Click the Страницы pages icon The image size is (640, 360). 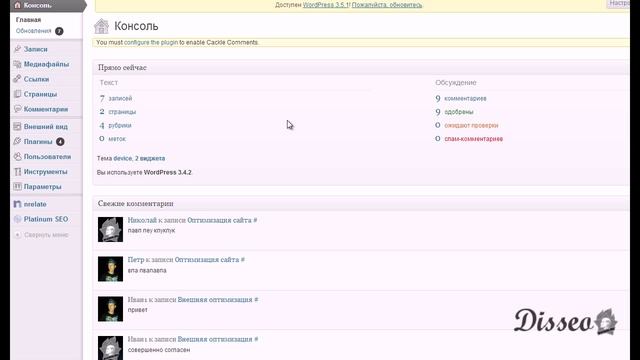click(x=17, y=94)
